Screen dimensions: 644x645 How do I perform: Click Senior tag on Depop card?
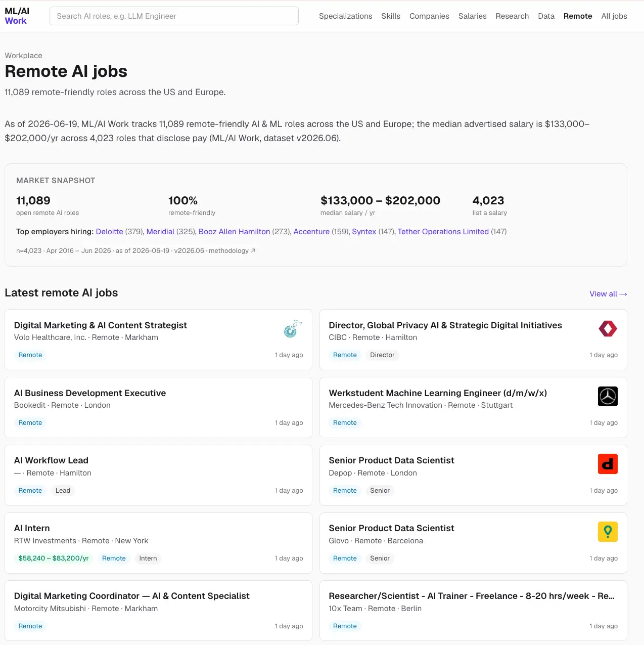pos(380,491)
